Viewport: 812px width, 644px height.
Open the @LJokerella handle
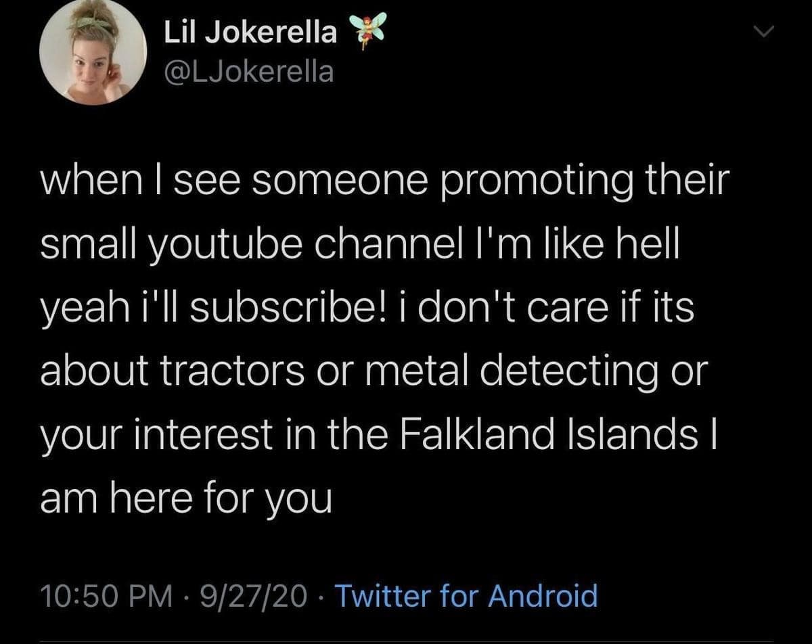click(x=249, y=71)
